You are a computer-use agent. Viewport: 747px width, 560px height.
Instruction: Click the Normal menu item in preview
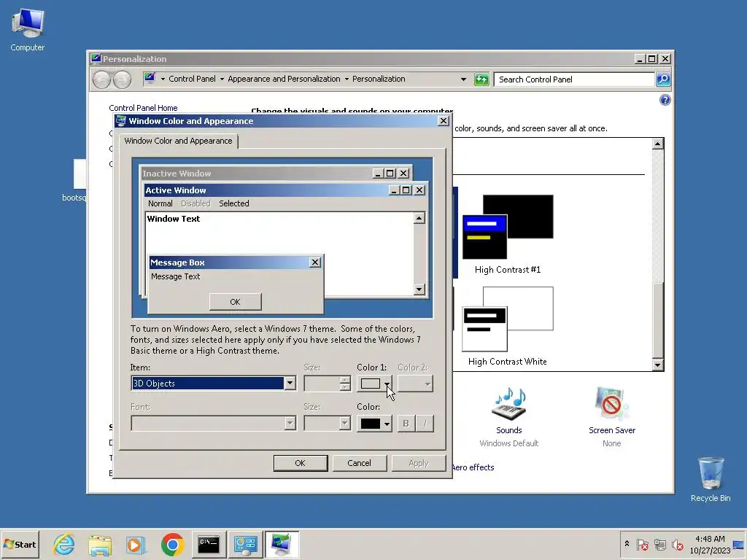pyautogui.click(x=160, y=203)
